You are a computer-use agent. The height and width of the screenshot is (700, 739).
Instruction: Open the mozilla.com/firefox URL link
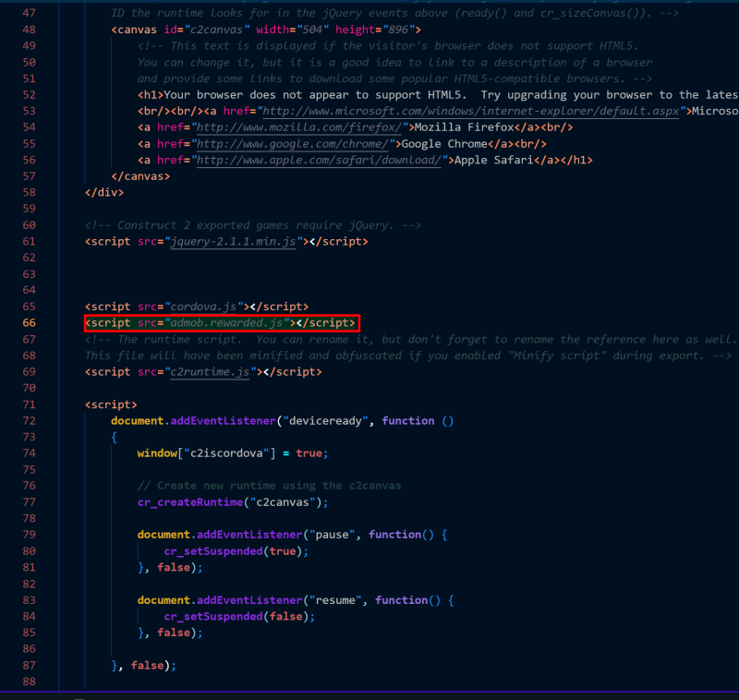[x=298, y=127]
